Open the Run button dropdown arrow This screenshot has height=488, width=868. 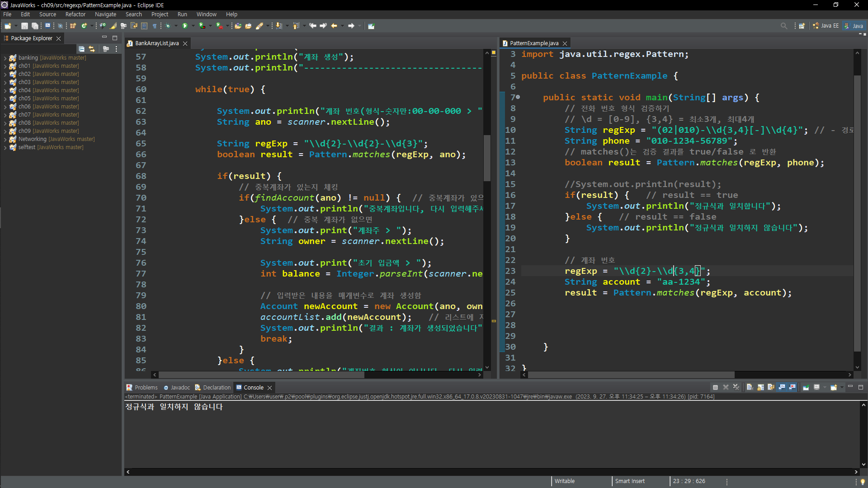pyautogui.click(x=193, y=26)
